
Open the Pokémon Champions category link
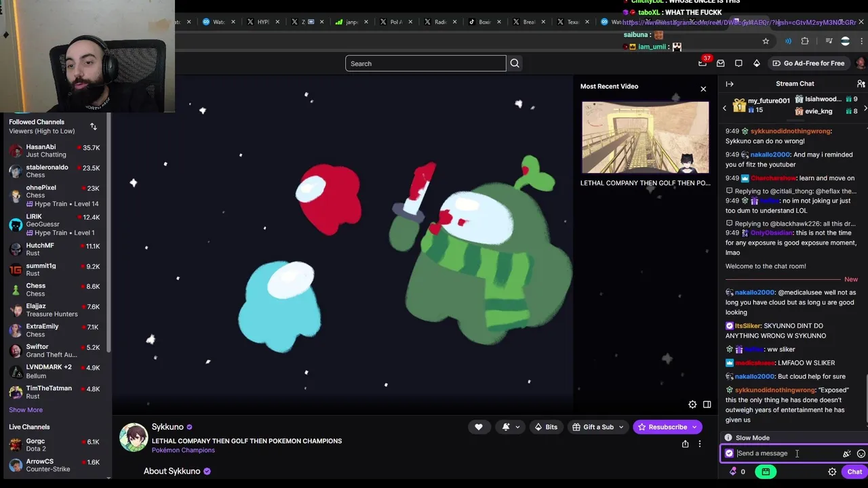tap(183, 450)
